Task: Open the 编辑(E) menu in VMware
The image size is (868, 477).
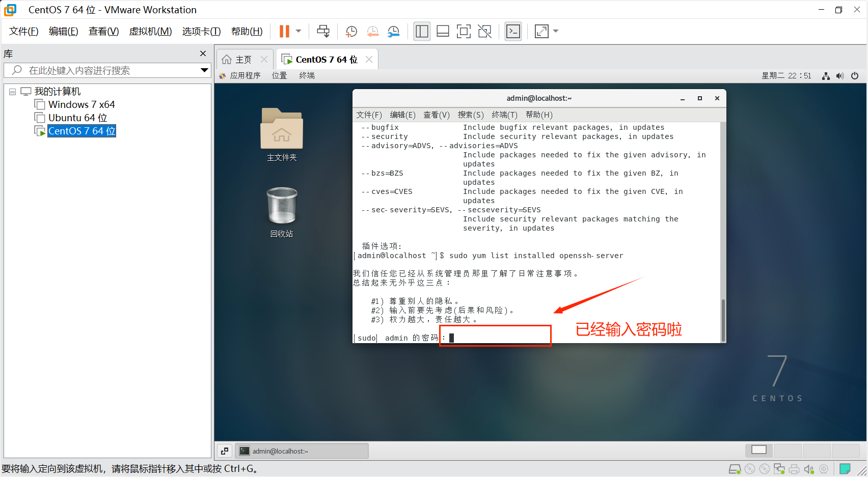Action: (63, 32)
